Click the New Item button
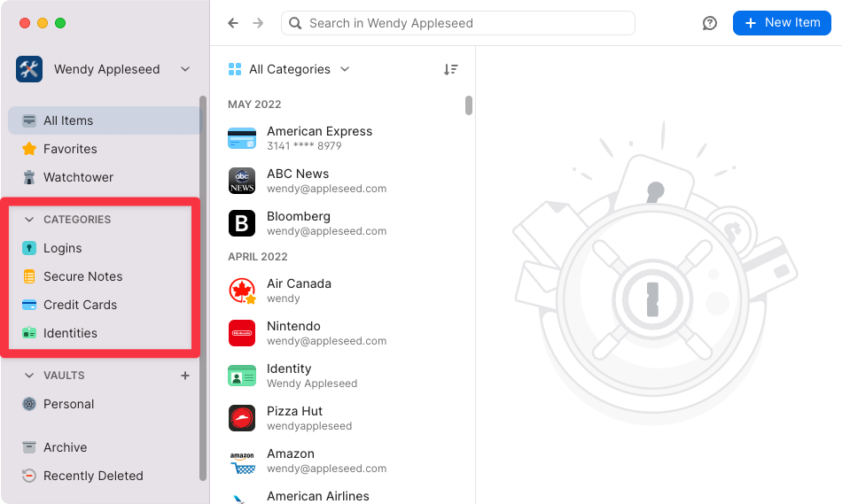The image size is (842, 504). (782, 23)
